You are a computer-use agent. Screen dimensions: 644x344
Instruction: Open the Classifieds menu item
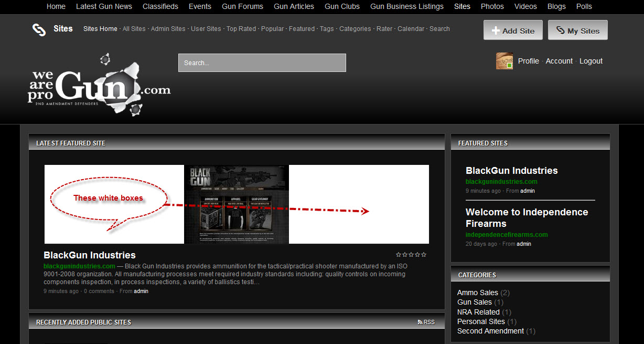click(160, 6)
